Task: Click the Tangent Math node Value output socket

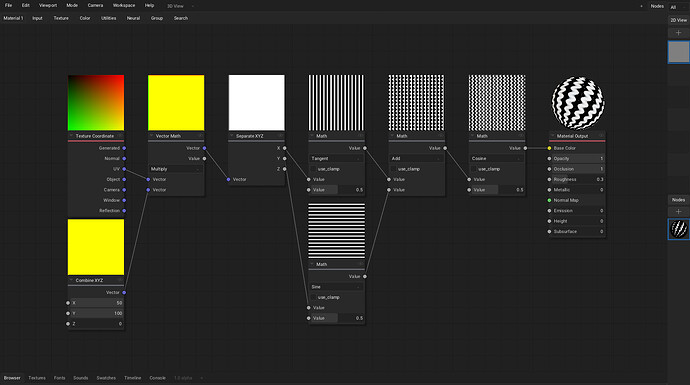Action: 365,148
